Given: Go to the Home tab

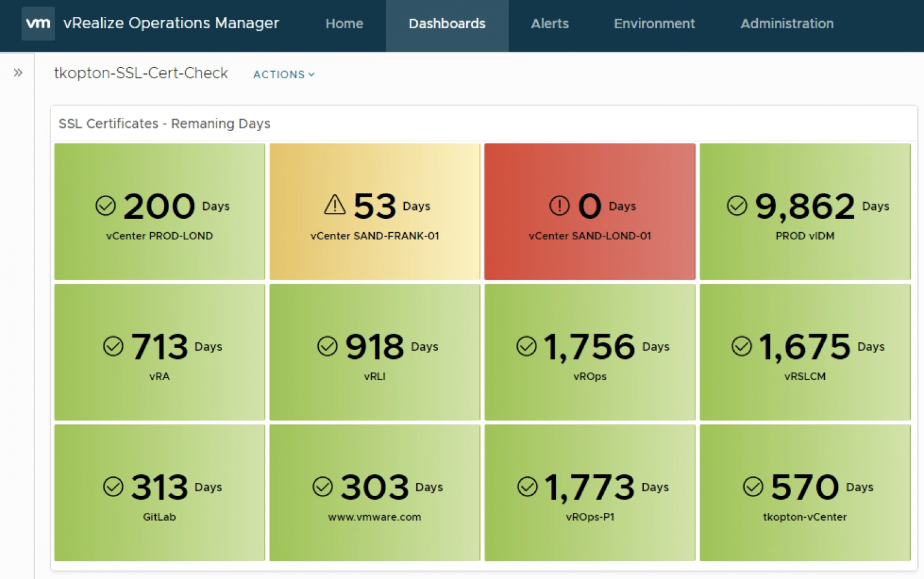Looking at the screenshot, I should click(344, 23).
